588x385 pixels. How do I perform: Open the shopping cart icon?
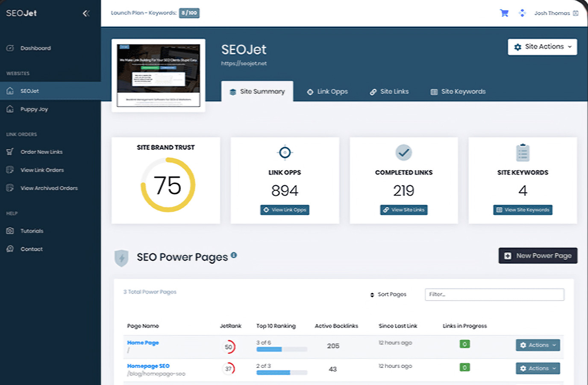[x=504, y=13]
